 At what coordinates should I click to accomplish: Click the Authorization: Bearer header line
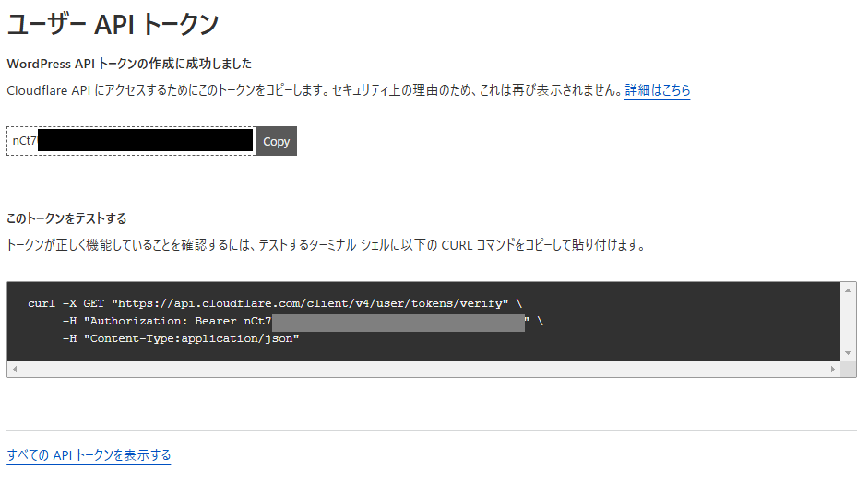(x=303, y=321)
